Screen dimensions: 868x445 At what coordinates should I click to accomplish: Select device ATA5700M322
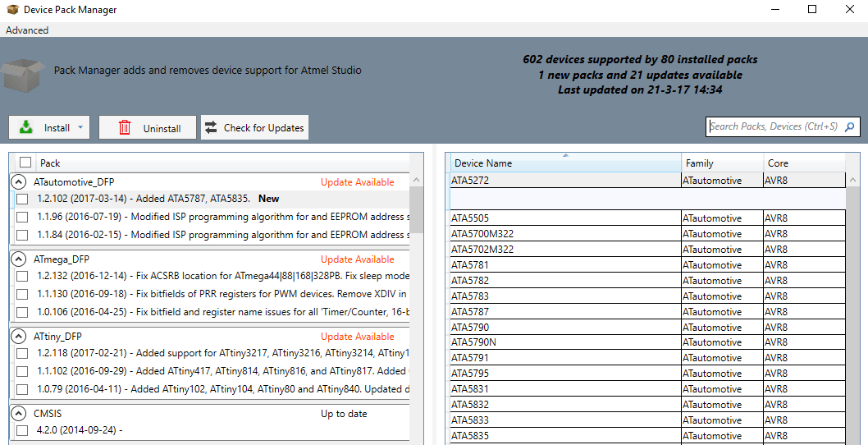[x=647, y=233]
